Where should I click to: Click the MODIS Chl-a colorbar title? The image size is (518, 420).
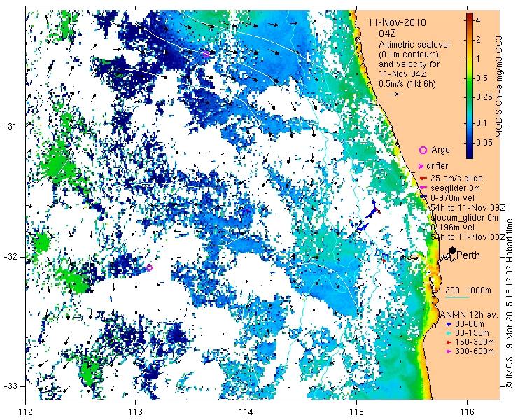point(499,87)
